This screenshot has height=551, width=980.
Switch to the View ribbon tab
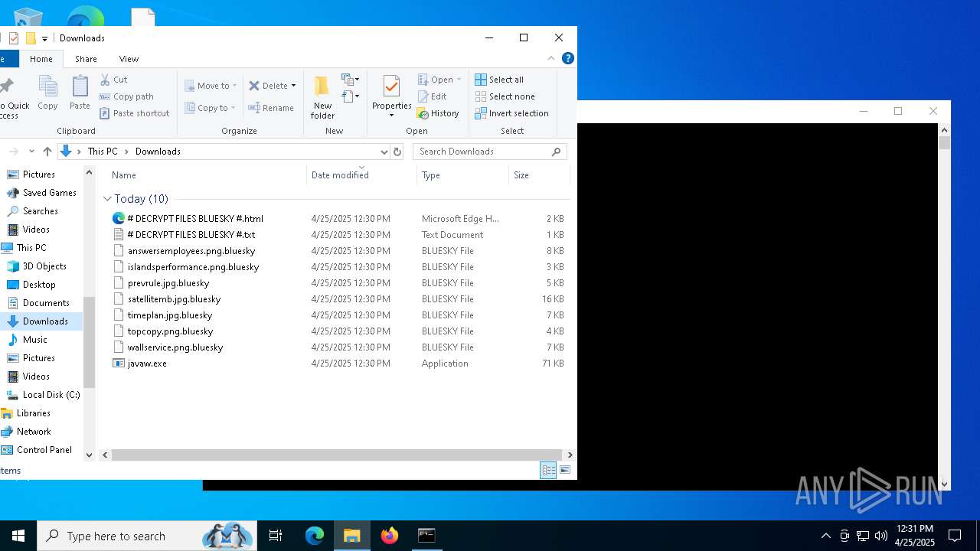point(129,59)
